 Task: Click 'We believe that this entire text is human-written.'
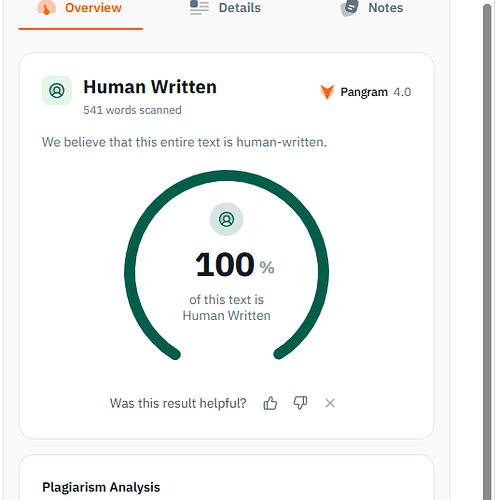pos(184,142)
